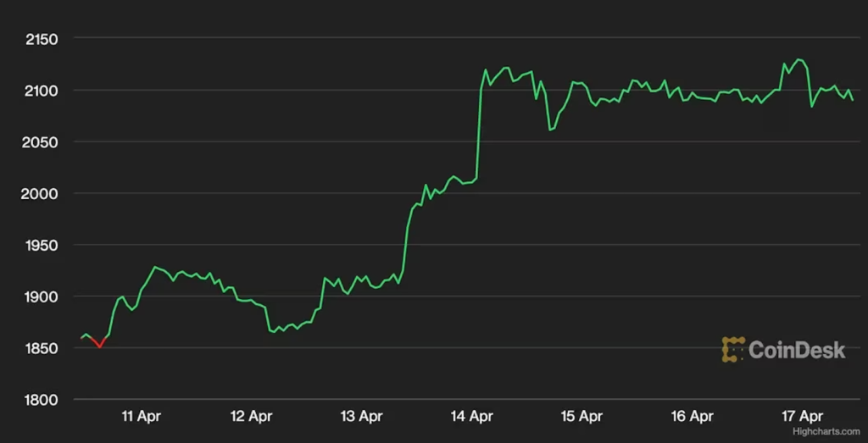Click the line's rightmost end point
Image resolution: width=868 pixels, height=443 pixels.
click(853, 100)
